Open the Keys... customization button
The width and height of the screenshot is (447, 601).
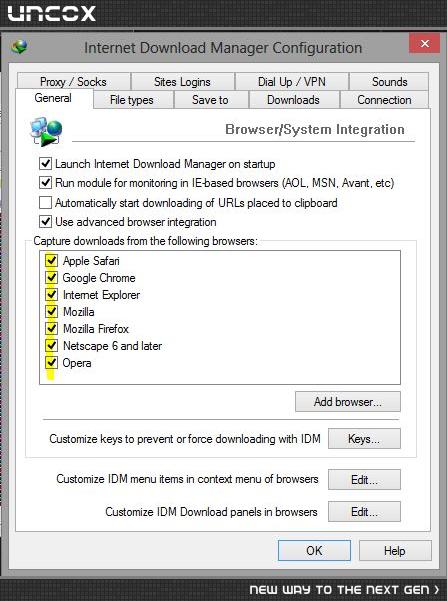coord(364,438)
